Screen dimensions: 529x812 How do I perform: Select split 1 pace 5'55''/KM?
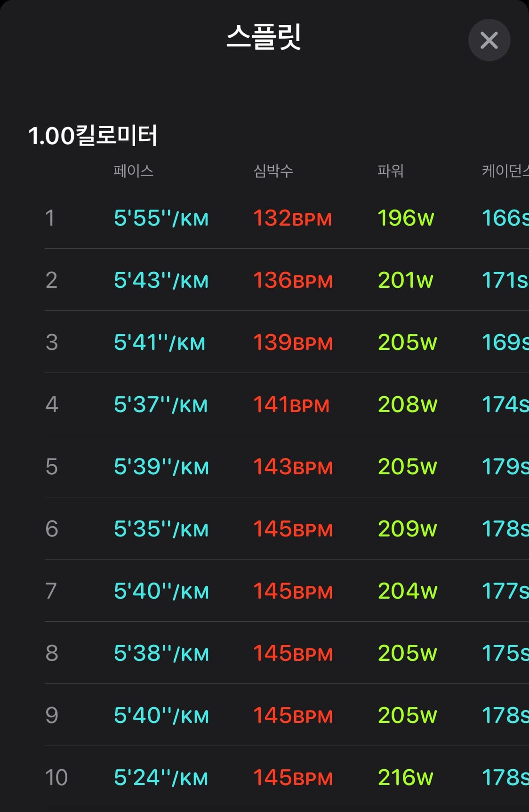point(161,218)
